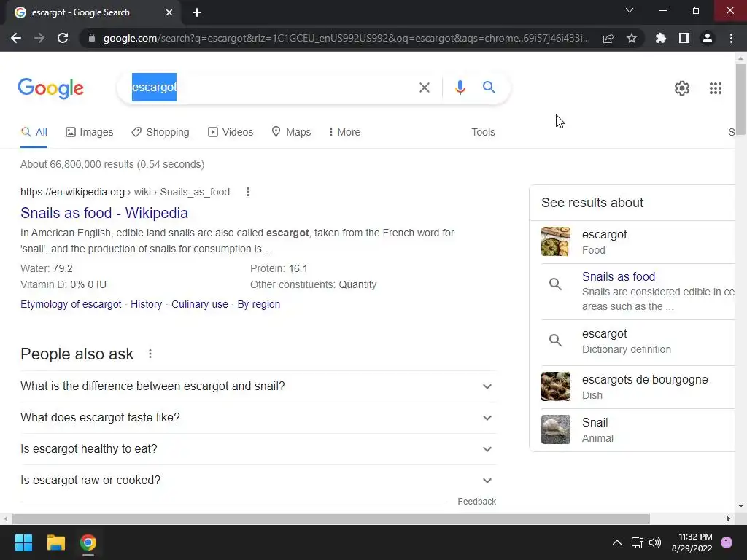Select Snail Animal thumbnail
The width and height of the screenshot is (747, 560).
555,429
